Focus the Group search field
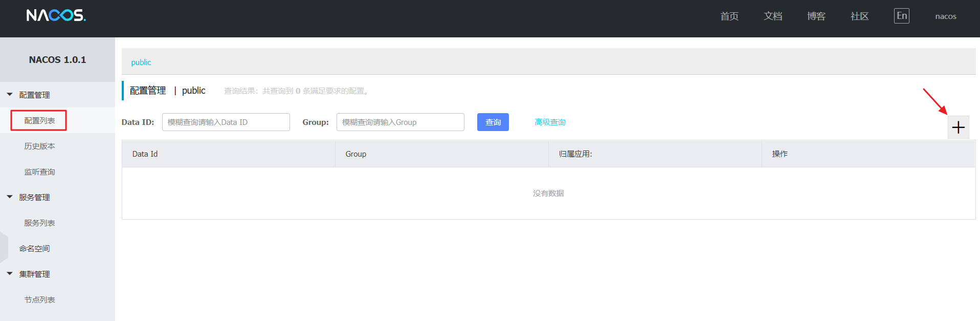 400,122
